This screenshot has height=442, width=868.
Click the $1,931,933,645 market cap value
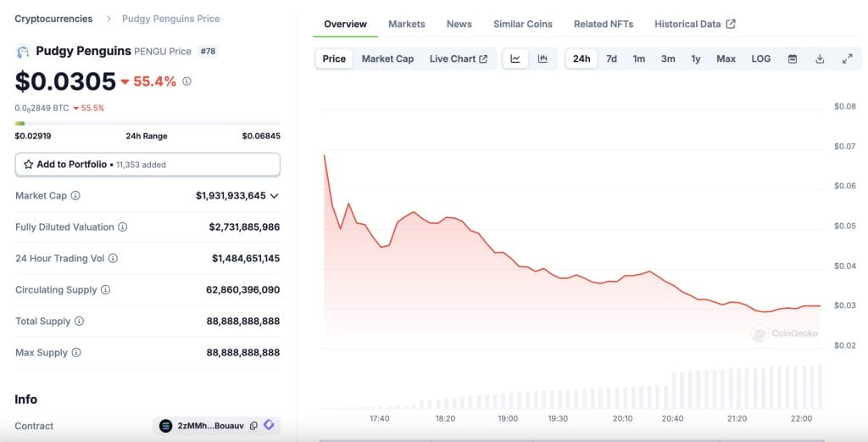231,195
